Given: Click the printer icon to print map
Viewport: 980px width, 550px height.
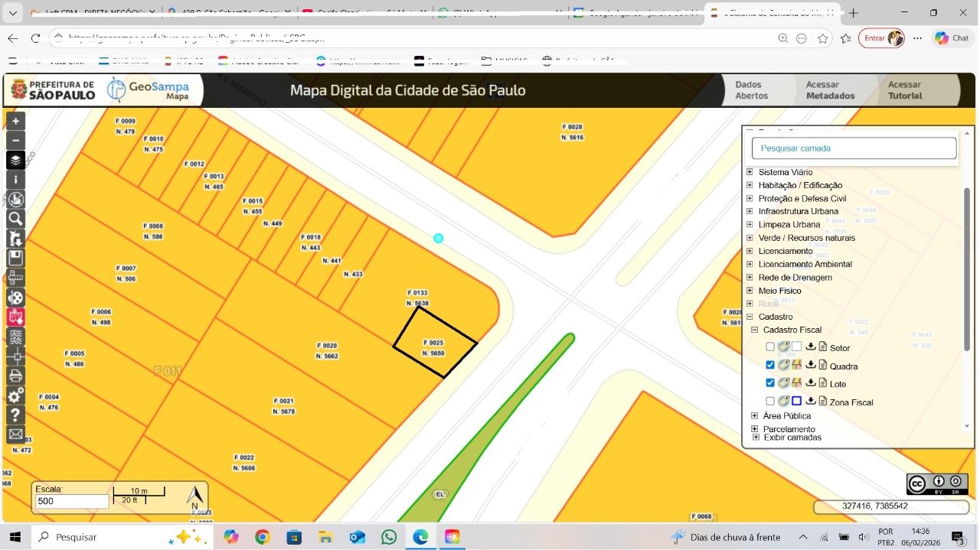Looking at the screenshot, I should (x=15, y=376).
